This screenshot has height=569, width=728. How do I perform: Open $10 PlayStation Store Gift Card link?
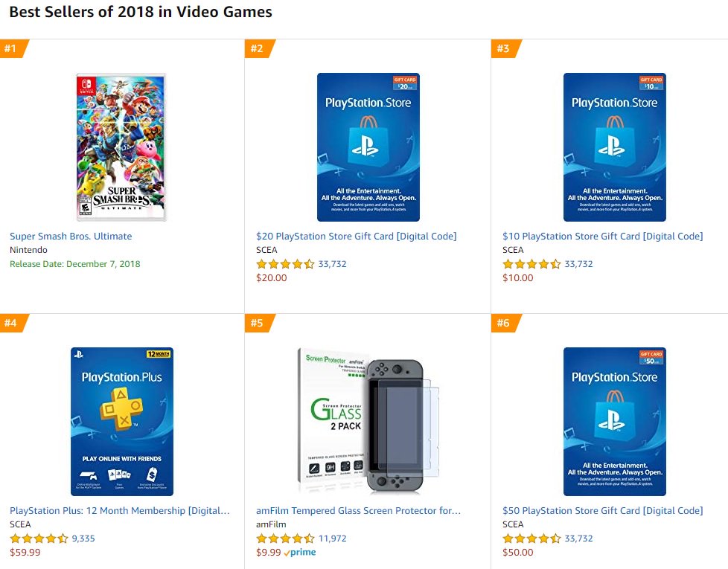coord(603,236)
